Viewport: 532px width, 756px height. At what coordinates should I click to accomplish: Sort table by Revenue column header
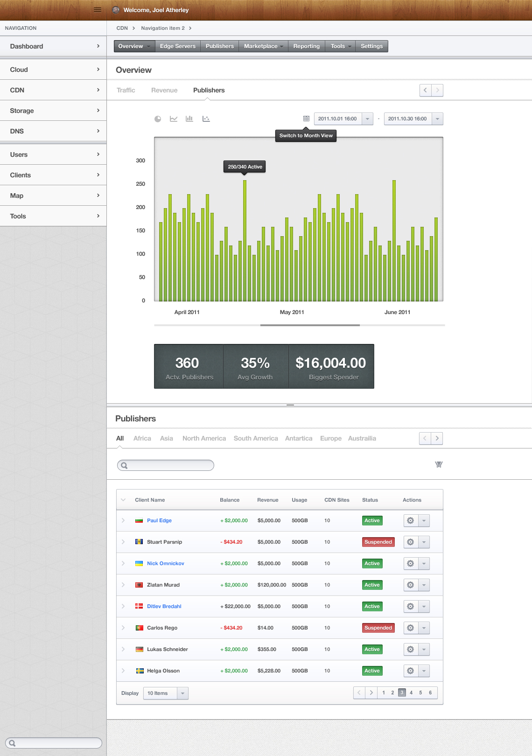click(x=268, y=500)
